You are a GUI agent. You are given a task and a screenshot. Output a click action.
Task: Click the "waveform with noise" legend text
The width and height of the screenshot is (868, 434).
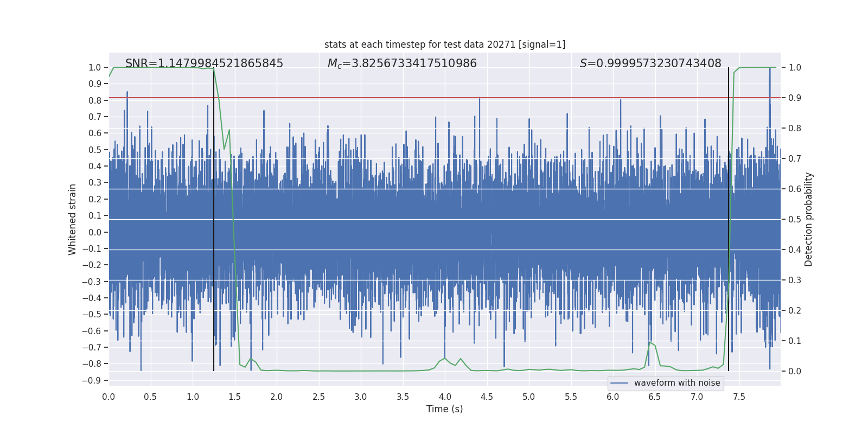(x=677, y=383)
